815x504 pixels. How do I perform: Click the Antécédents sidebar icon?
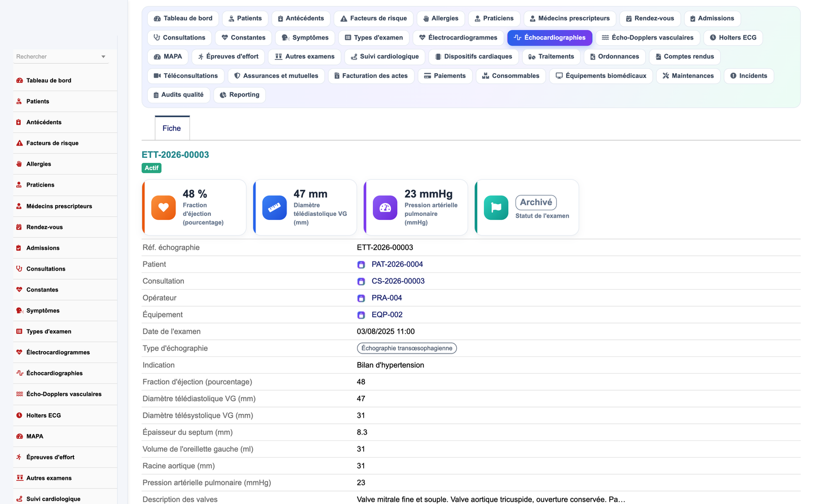19,122
